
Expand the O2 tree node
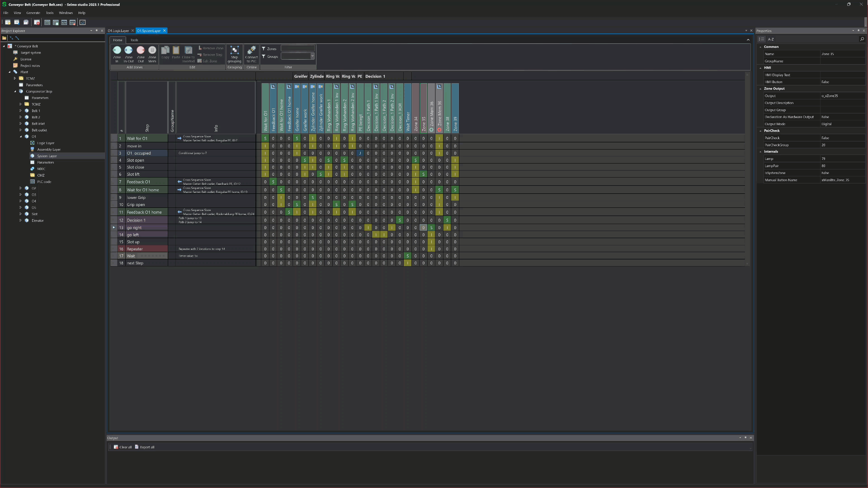tap(20, 188)
